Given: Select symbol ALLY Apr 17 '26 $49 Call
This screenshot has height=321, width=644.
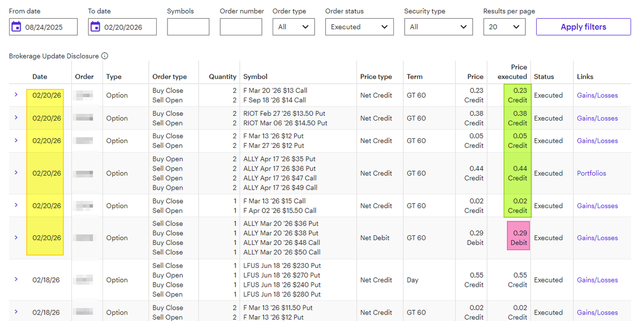Looking at the screenshot, I should tap(280, 188).
